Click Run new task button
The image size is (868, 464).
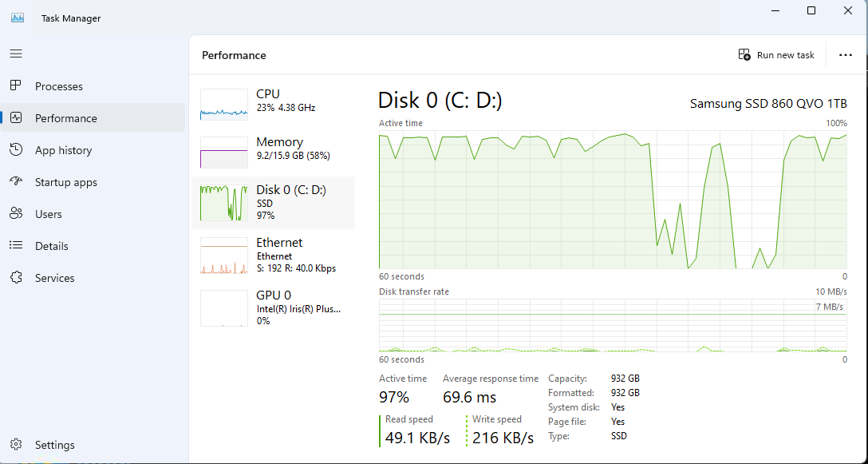pyautogui.click(x=776, y=55)
